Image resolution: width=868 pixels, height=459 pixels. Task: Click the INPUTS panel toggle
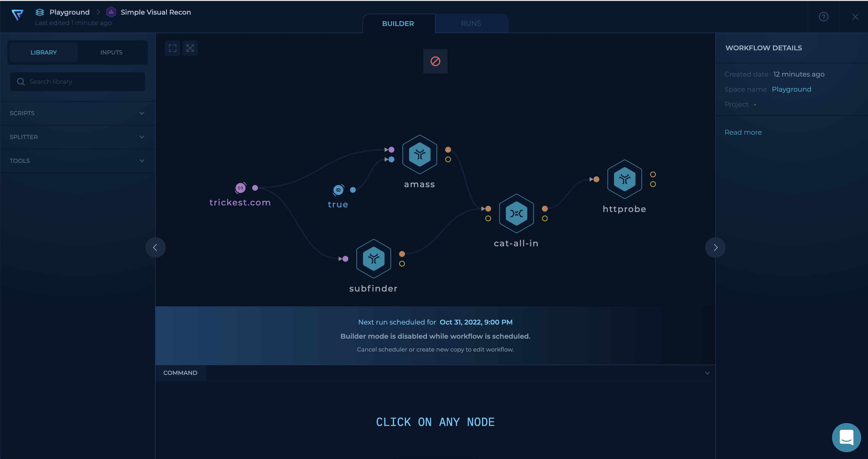click(x=111, y=52)
